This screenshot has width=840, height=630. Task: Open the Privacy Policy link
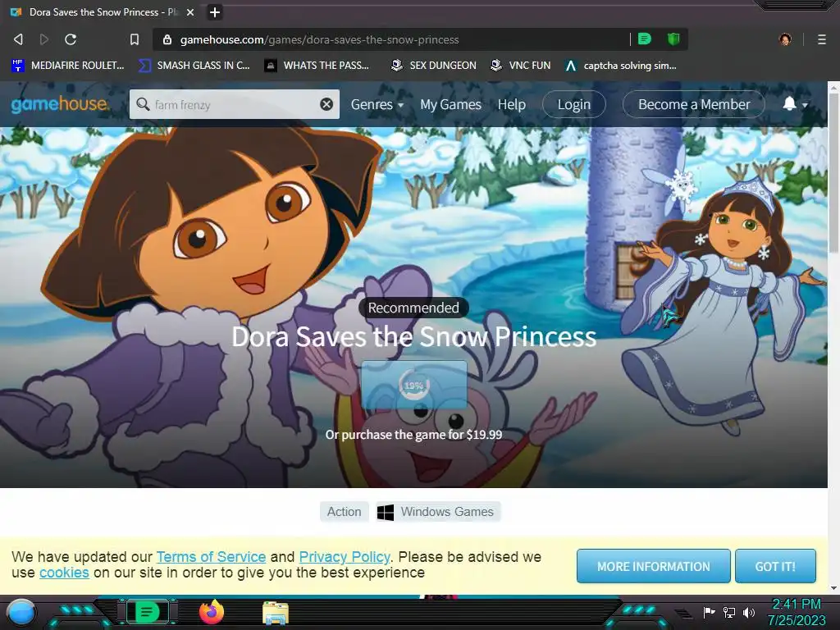coord(345,557)
